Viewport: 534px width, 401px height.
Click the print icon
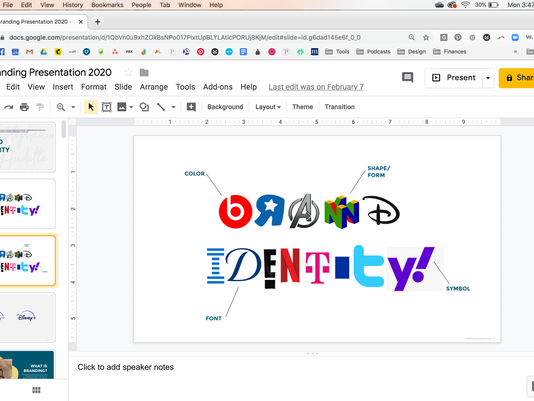tap(24, 107)
